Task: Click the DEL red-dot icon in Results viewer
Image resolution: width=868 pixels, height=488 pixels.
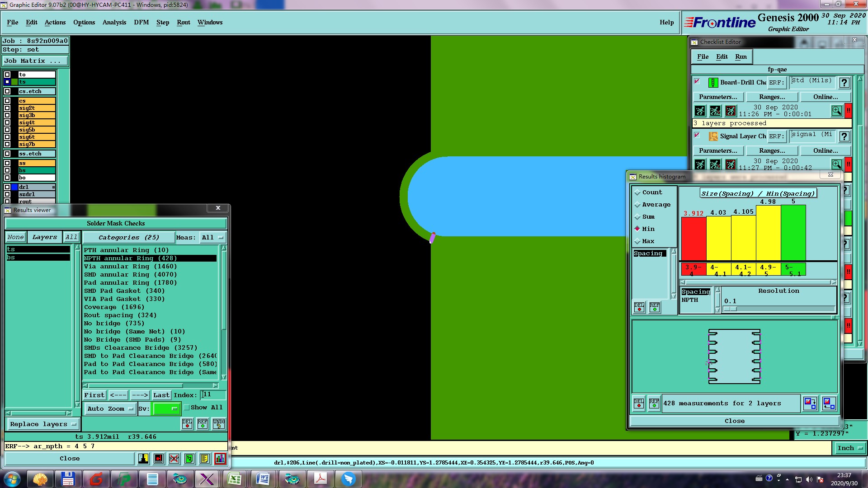Action: point(187,424)
